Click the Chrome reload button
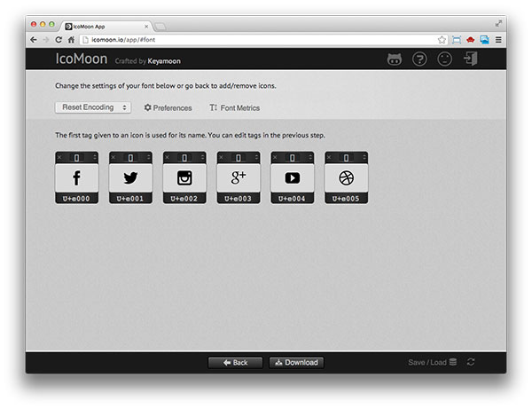Viewport: 532px width, 409px height. (59, 40)
